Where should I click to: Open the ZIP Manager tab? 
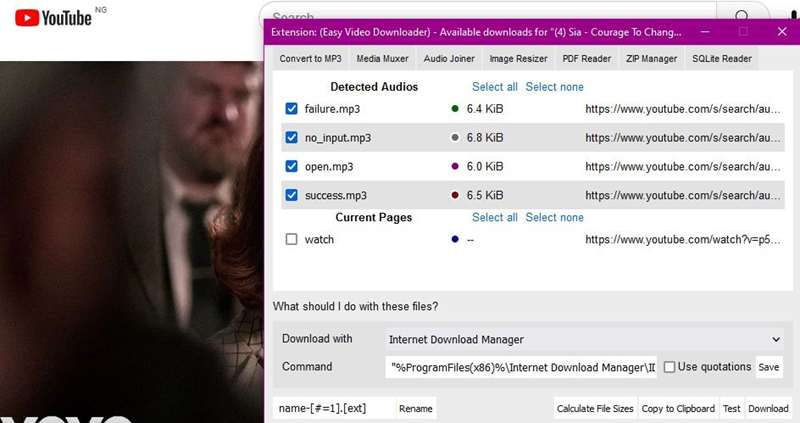tap(653, 59)
